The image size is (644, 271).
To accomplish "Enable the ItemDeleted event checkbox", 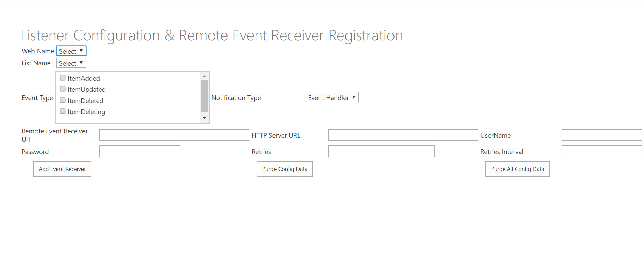I will pyautogui.click(x=63, y=100).
